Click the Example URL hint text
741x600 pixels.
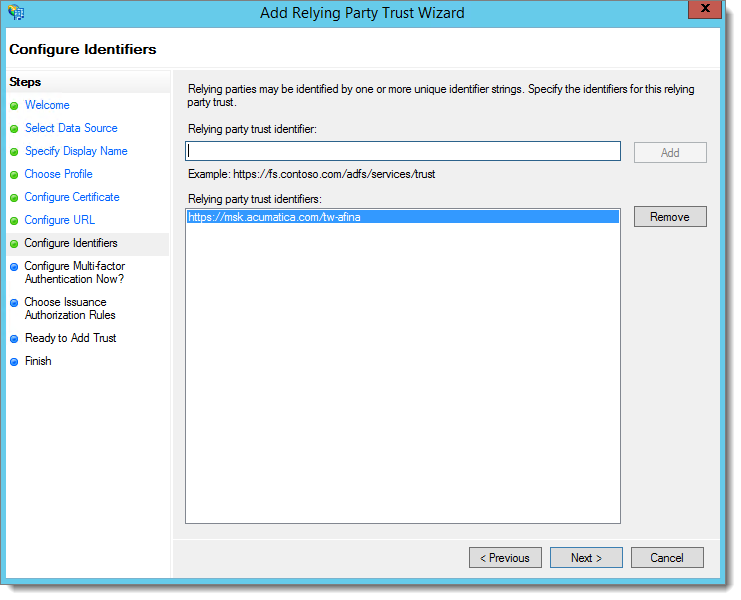click(311, 174)
